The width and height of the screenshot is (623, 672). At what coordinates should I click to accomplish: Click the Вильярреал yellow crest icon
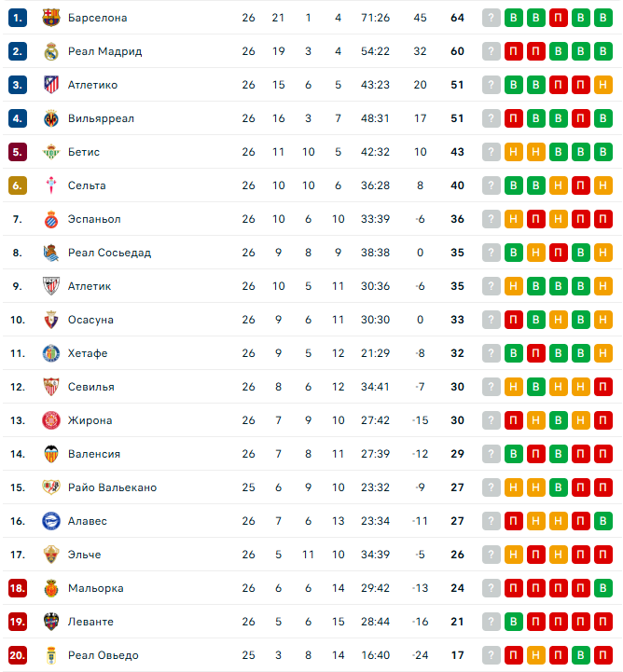coord(51,118)
